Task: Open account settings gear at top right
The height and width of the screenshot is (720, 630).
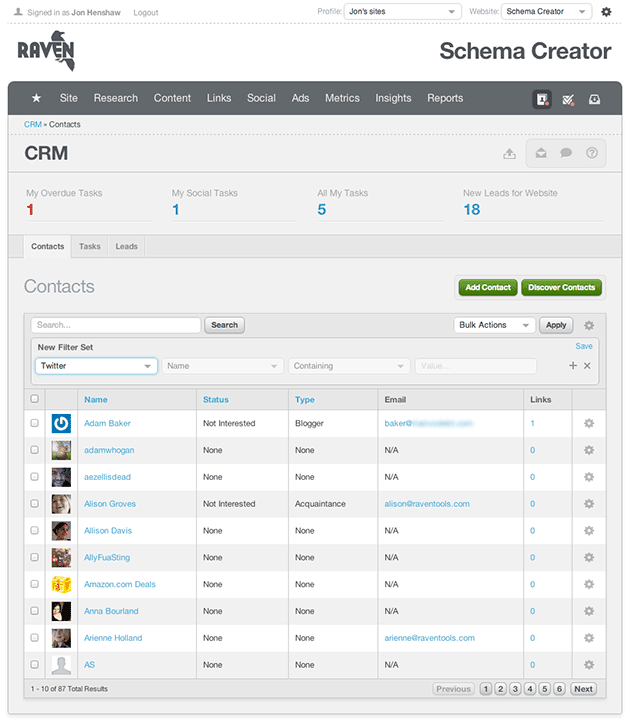Action: pyautogui.click(x=606, y=11)
